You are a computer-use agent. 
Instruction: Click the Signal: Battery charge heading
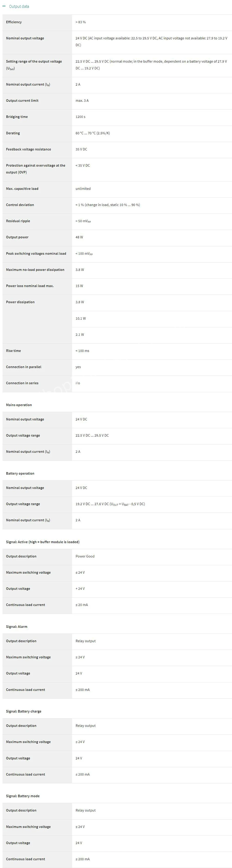[24, 711]
